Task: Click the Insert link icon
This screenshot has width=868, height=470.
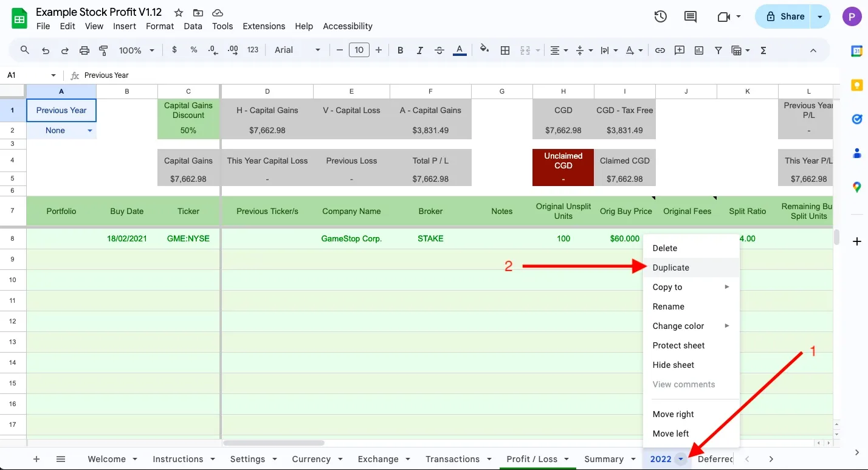Action: click(660, 50)
